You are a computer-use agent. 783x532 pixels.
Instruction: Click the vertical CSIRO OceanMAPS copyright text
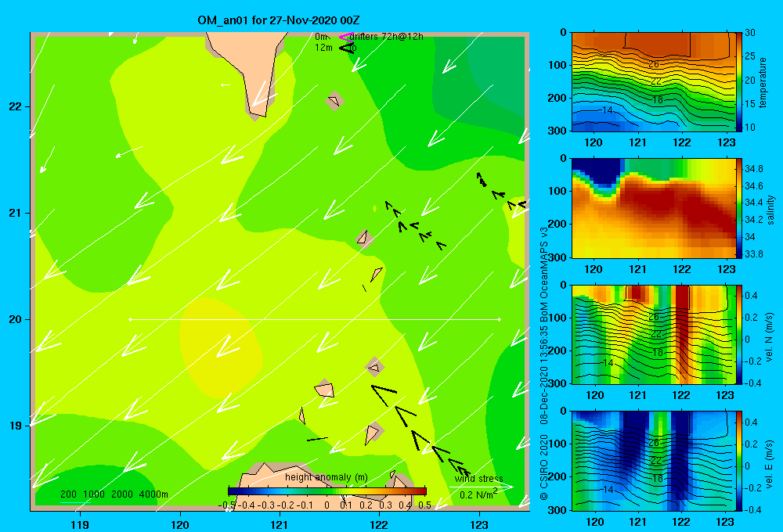pos(544,363)
